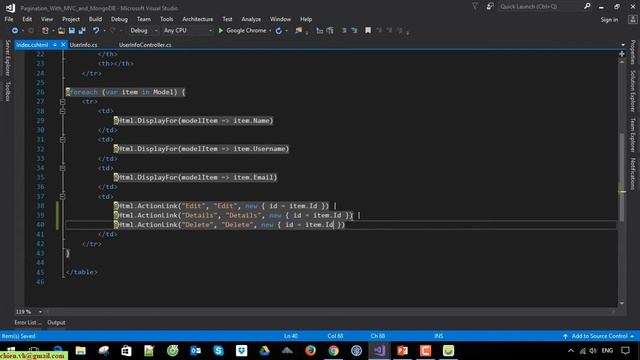Image resolution: width=640 pixels, height=360 pixels.
Task: Pin the Index.cshtml tab
Action: pyautogui.click(x=55, y=44)
